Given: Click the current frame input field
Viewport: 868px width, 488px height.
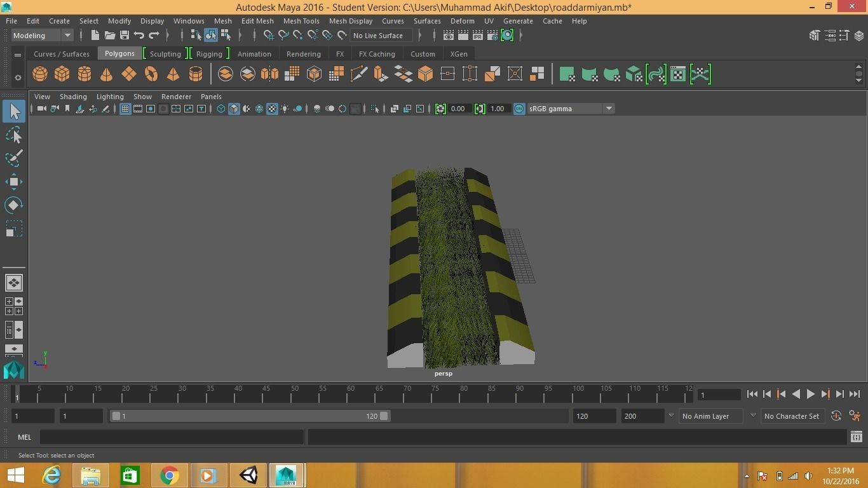Looking at the screenshot, I should [x=719, y=395].
